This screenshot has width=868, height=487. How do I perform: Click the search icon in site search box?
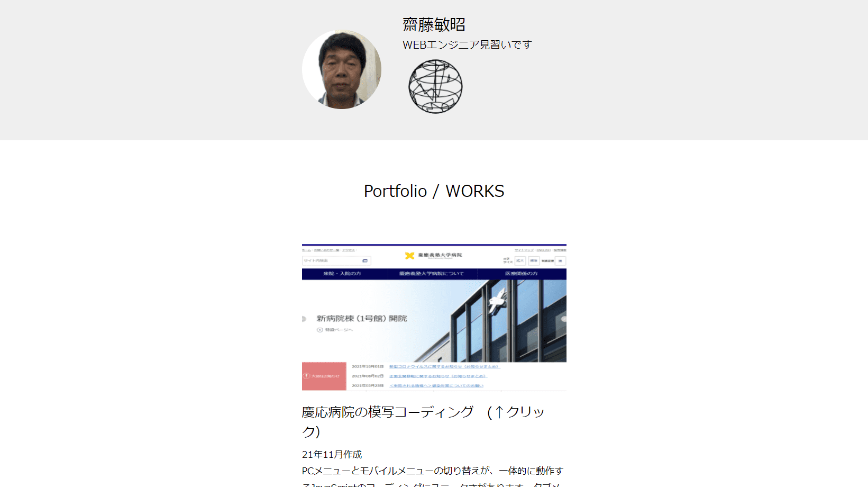pos(365,261)
